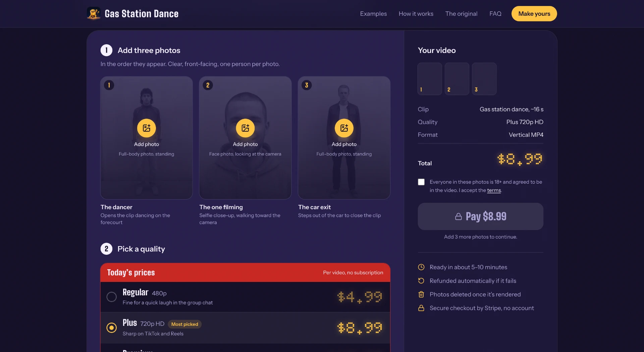Click the car exit add-photo icon
The height and width of the screenshot is (352, 644).
pyautogui.click(x=344, y=128)
